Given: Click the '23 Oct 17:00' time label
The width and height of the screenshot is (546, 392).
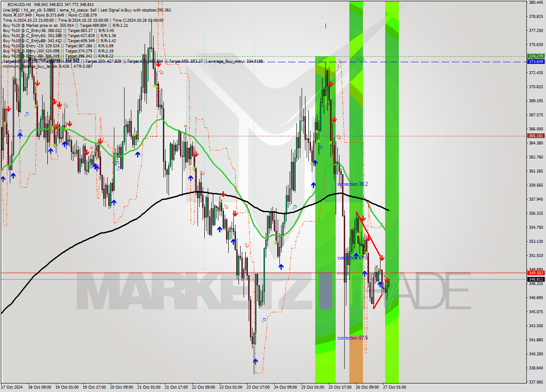Looking at the screenshot, I should [x=258, y=387].
